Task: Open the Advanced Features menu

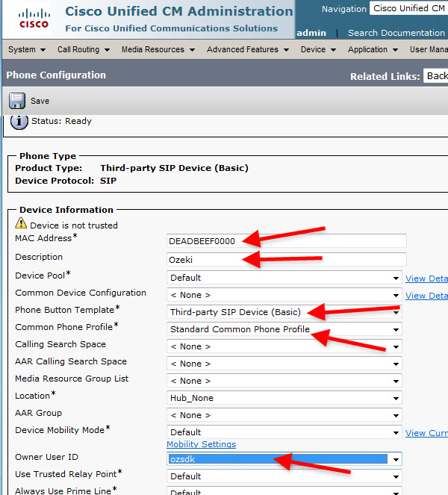Action: click(248, 49)
